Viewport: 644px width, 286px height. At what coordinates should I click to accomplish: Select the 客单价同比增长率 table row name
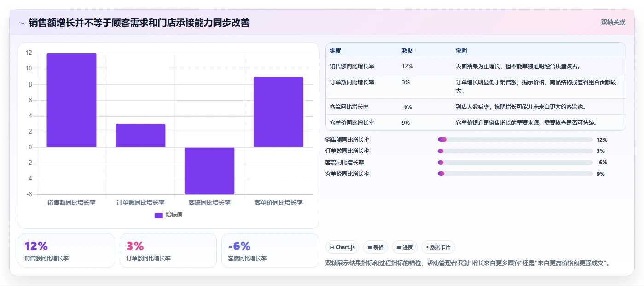pyautogui.click(x=352, y=123)
